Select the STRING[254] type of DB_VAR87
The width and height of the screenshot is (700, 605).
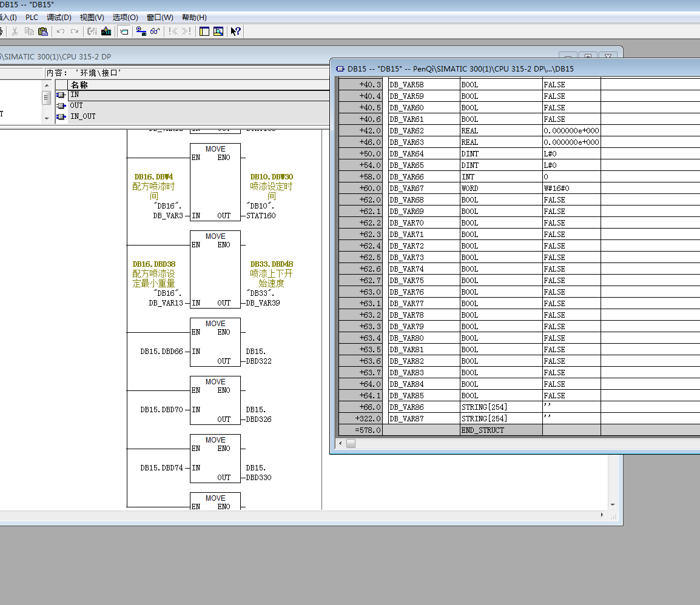click(501, 419)
